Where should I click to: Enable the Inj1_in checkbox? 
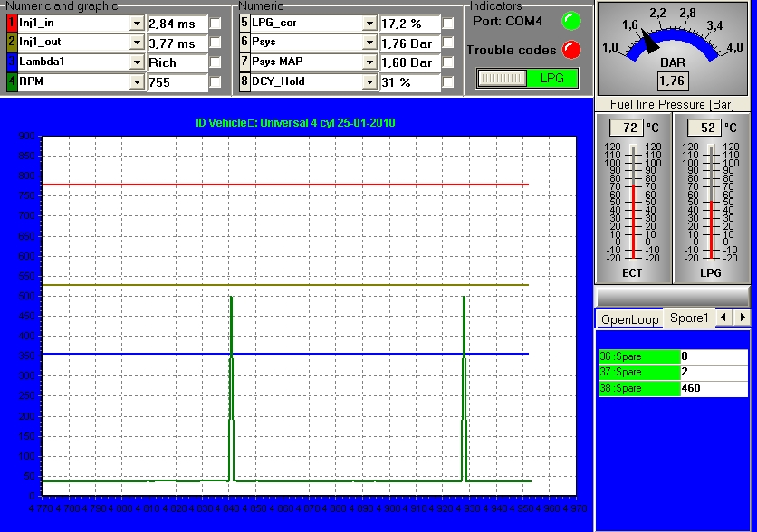pos(216,23)
